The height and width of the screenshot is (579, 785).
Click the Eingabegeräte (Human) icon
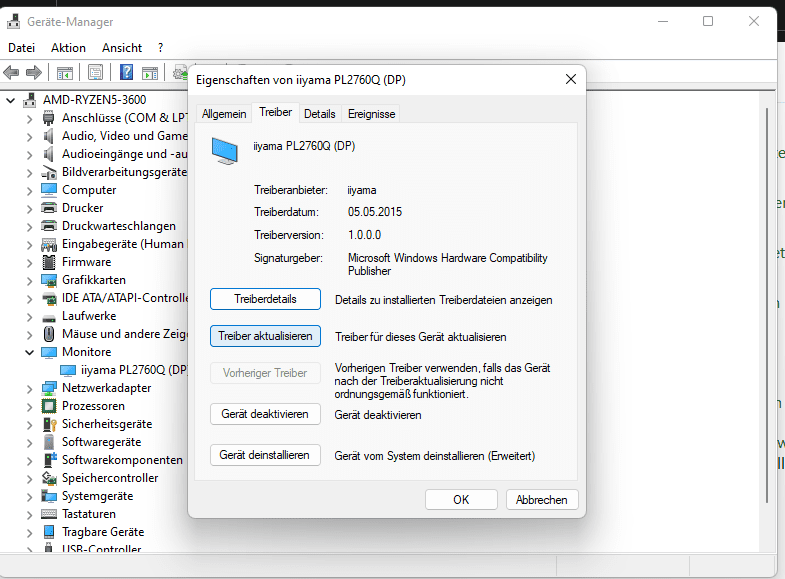(49, 244)
